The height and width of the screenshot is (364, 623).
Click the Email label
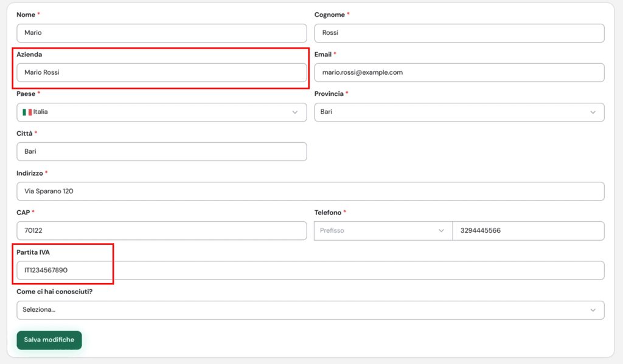coord(322,54)
